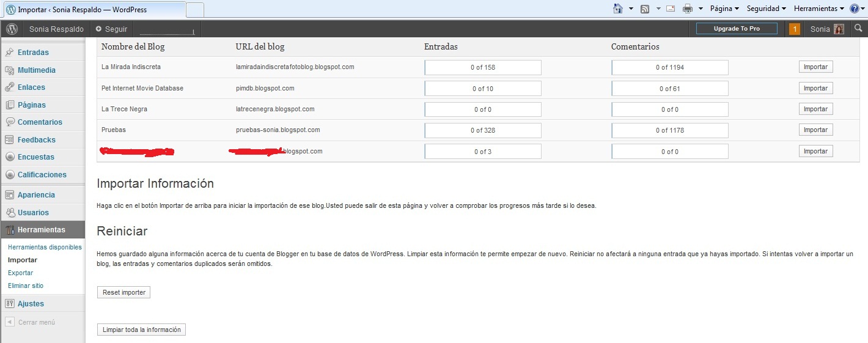This screenshot has width=868, height=343.
Task: Expand the browser Herramientas dropdown menu
Action: pyautogui.click(x=818, y=9)
